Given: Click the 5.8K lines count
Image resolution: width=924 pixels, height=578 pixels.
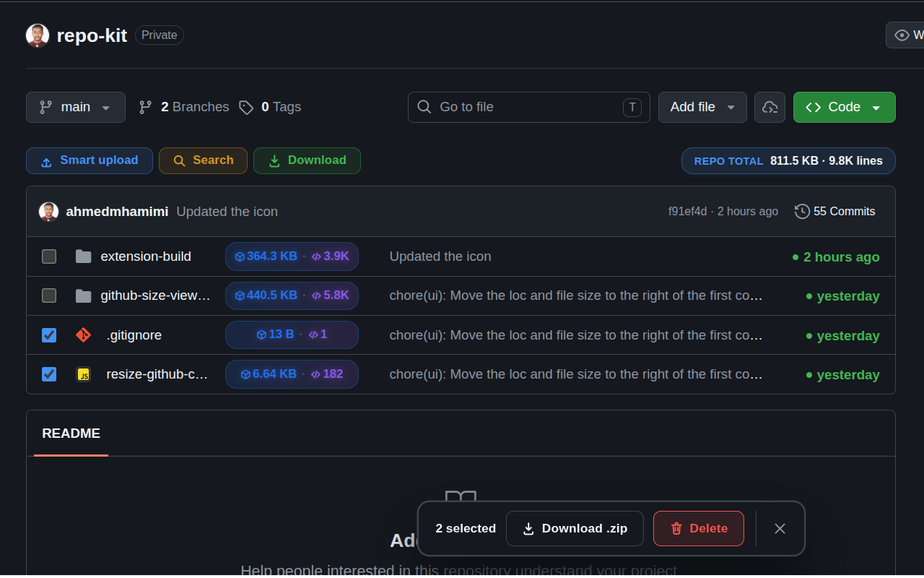Looking at the screenshot, I should [x=330, y=295].
